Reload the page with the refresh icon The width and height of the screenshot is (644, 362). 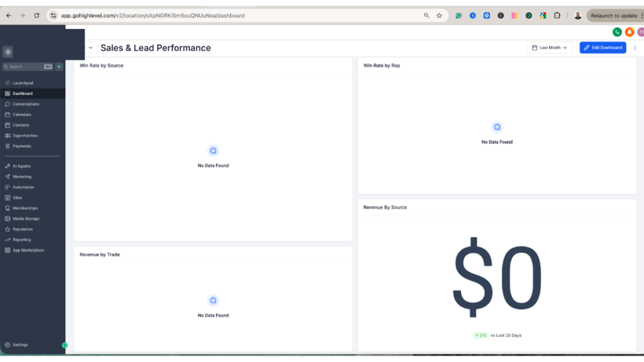tap(36, 15)
